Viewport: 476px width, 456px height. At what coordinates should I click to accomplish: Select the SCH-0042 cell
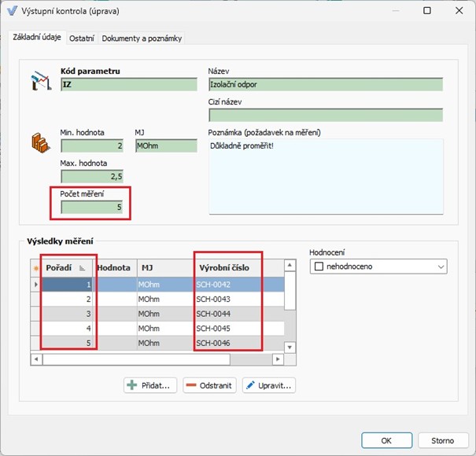pos(238,285)
